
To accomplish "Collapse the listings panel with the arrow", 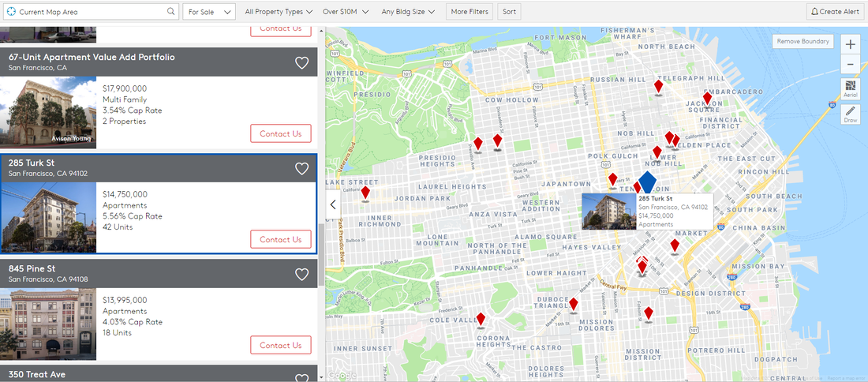I will (x=333, y=204).
